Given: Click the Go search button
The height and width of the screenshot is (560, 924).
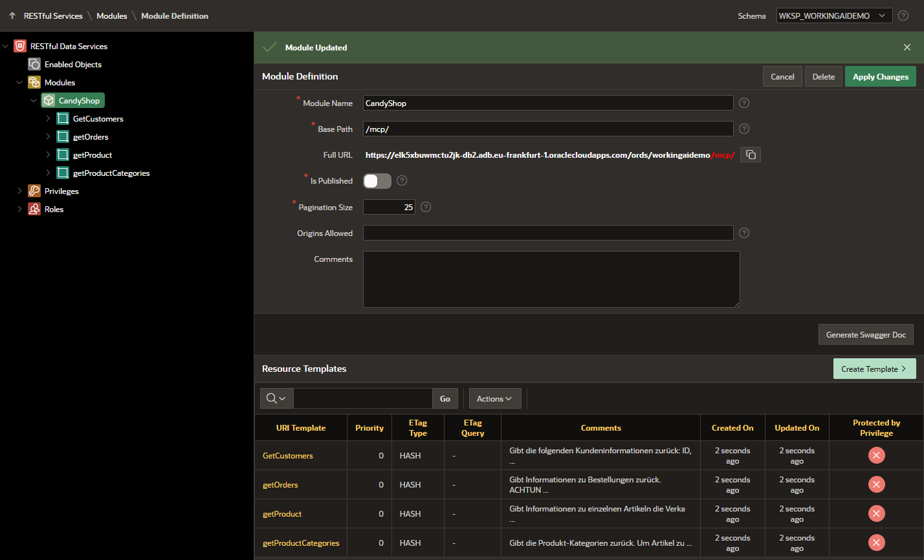Looking at the screenshot, I should 445,398.
